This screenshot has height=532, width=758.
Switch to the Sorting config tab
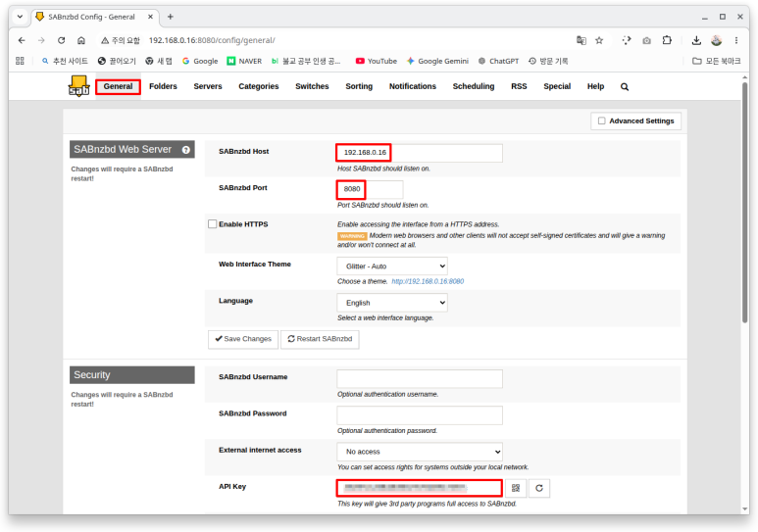[359, 86]
